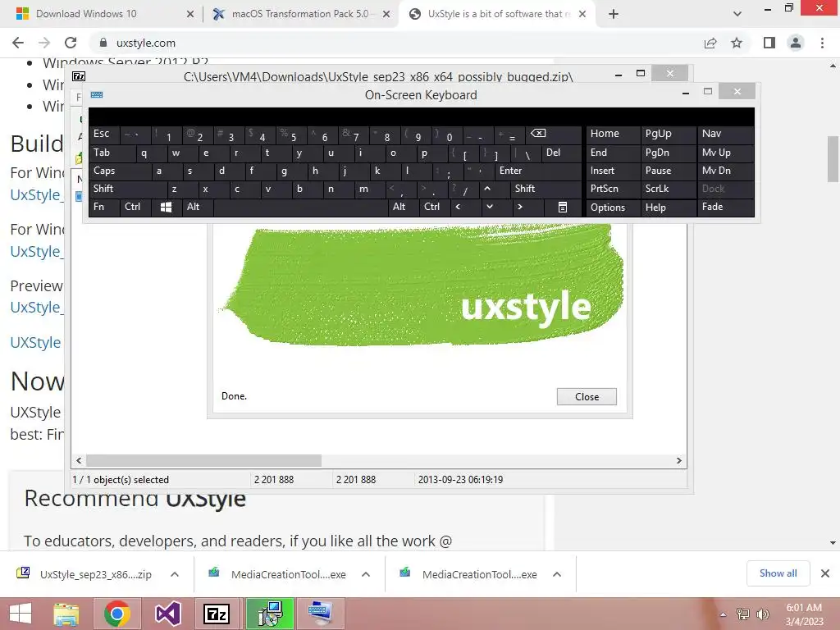Click the right arrow key on keyboard
Viewport: 840px width, 630px height.
point(519,207)
